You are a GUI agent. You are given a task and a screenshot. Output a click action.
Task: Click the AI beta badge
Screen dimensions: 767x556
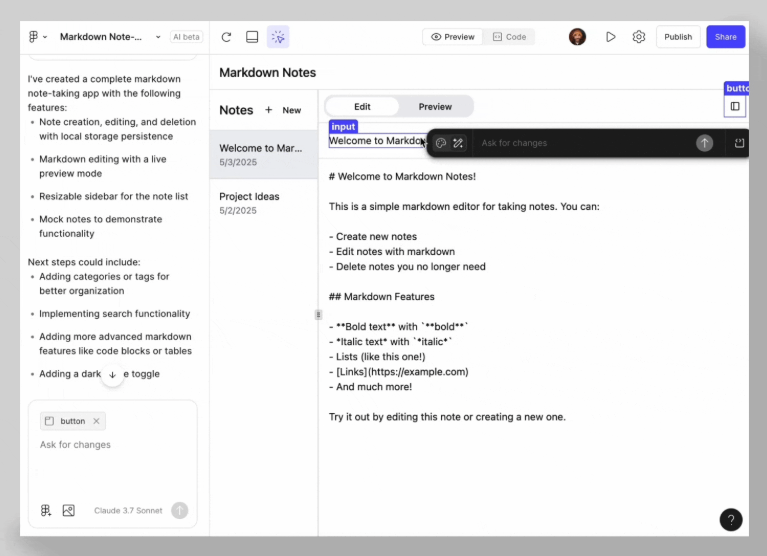pyautogui.click(x=186, y=37)
